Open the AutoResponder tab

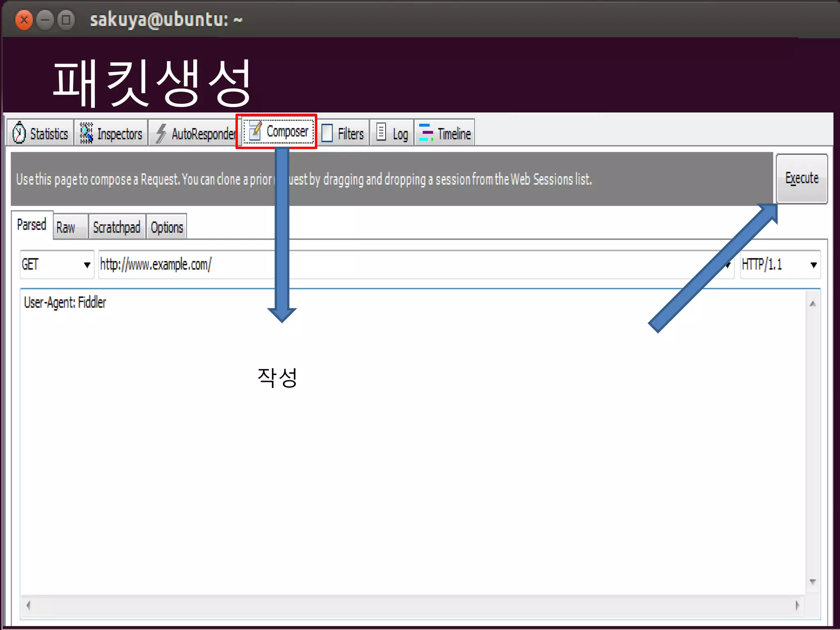click(x=193, y=132)
